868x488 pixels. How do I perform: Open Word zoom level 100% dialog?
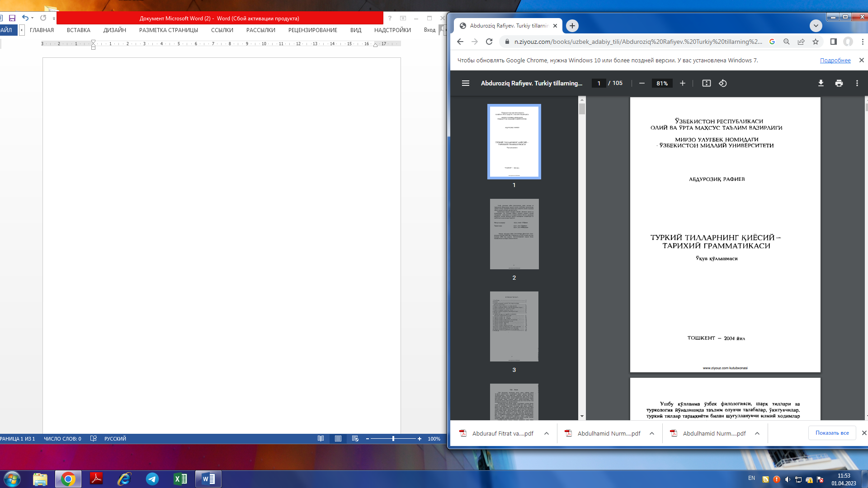pyautogui.click(x=434, y=439)
